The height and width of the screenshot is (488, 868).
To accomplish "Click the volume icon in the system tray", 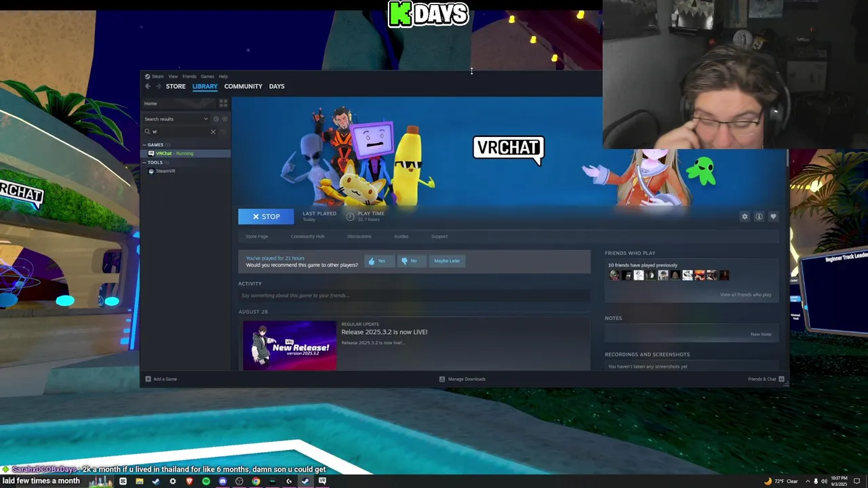I will pyautogui.click(x=824, y=481).
